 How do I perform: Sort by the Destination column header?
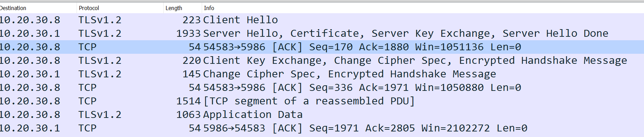pos(38,8)
